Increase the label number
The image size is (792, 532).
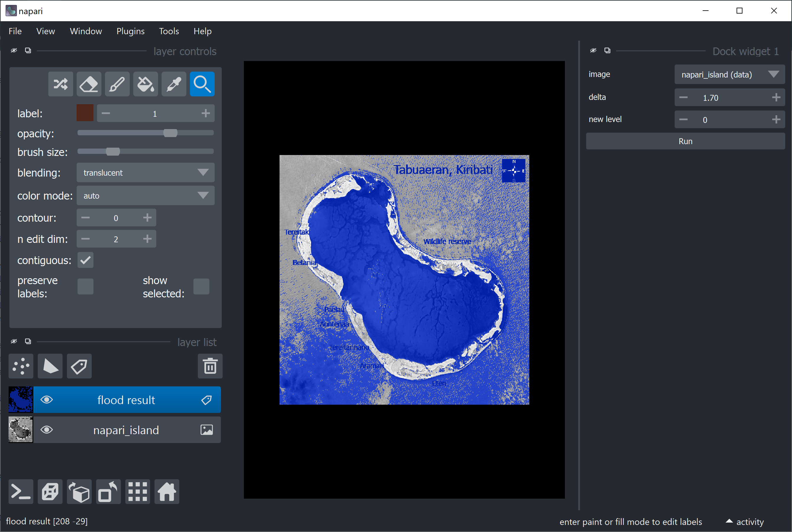[206, 113]
